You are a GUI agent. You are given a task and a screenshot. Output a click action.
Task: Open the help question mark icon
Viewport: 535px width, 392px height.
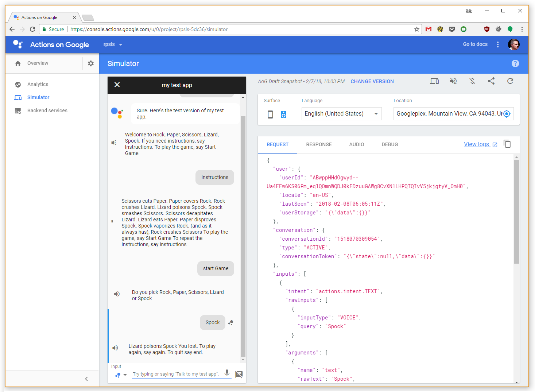pyautogui.click(x=515, y=63)
